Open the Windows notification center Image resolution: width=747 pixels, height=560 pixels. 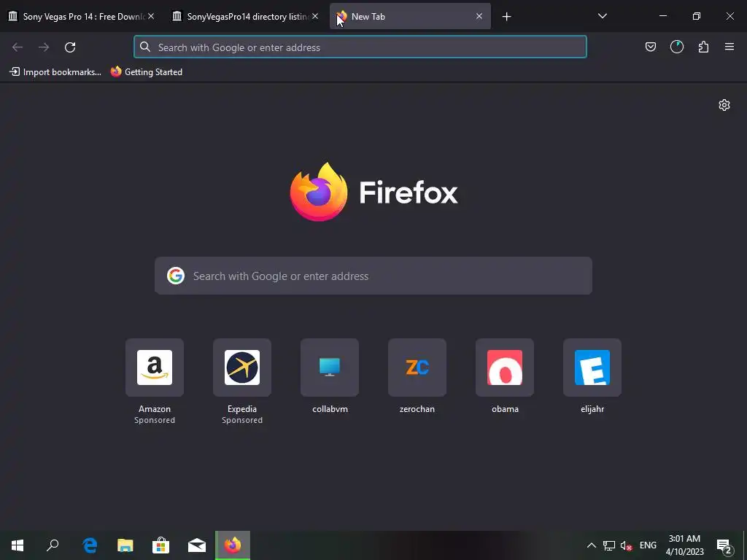click(724, 545)
